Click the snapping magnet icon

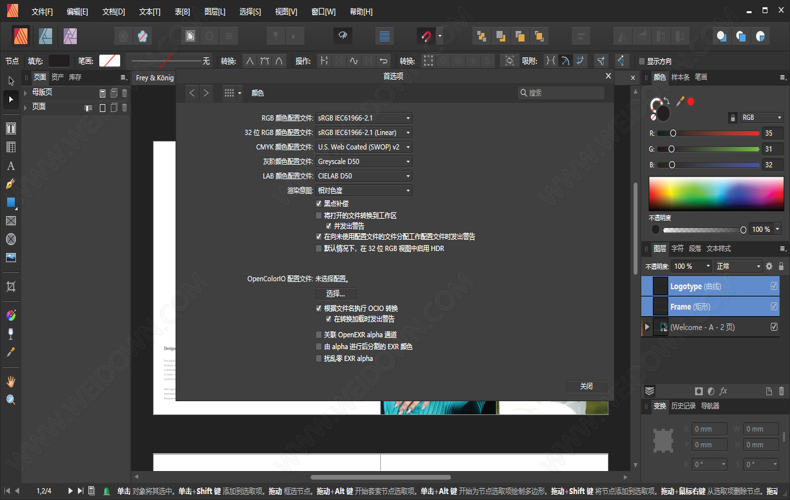click(426, 36)
